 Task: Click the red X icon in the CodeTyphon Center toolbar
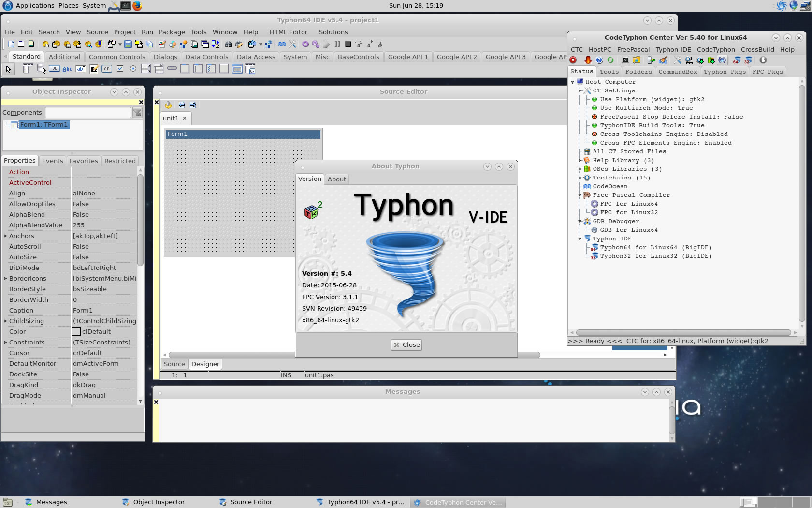[573, 60]
